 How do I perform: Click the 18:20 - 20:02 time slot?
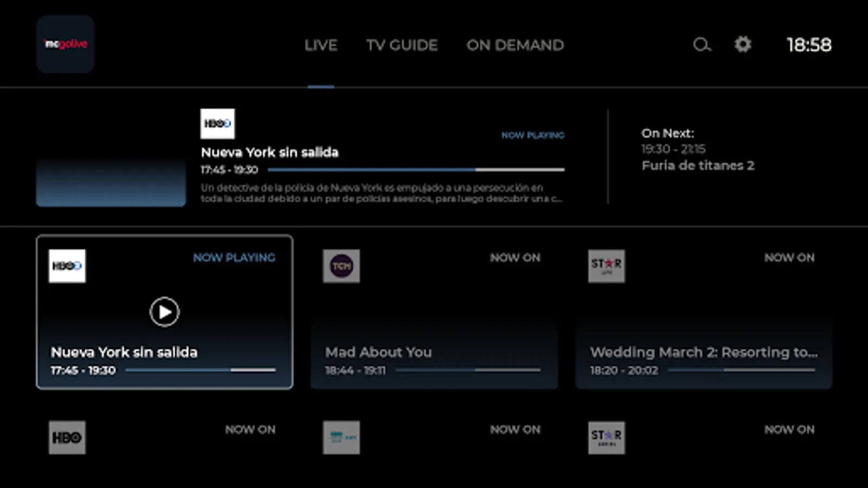coord(624,370)
